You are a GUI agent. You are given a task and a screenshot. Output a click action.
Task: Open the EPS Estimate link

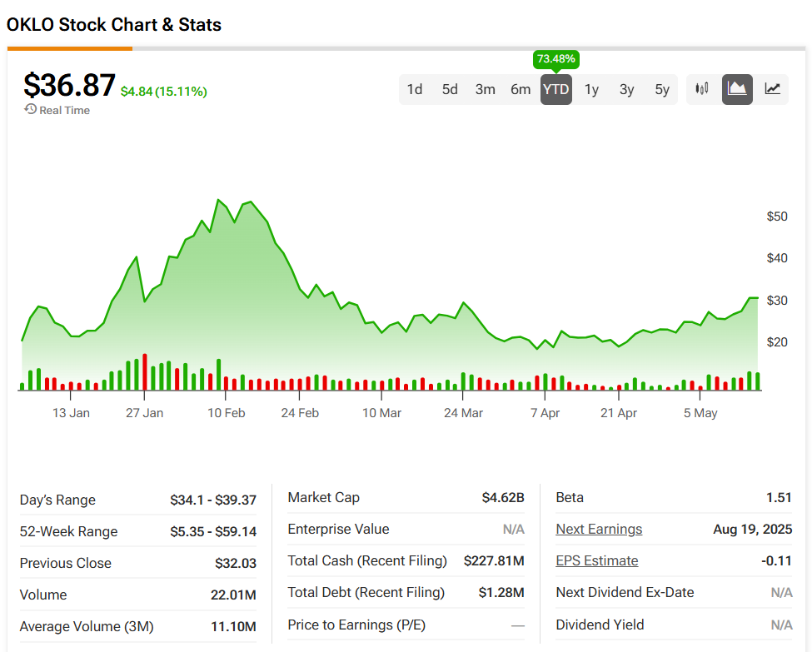(x=596, y=561)
